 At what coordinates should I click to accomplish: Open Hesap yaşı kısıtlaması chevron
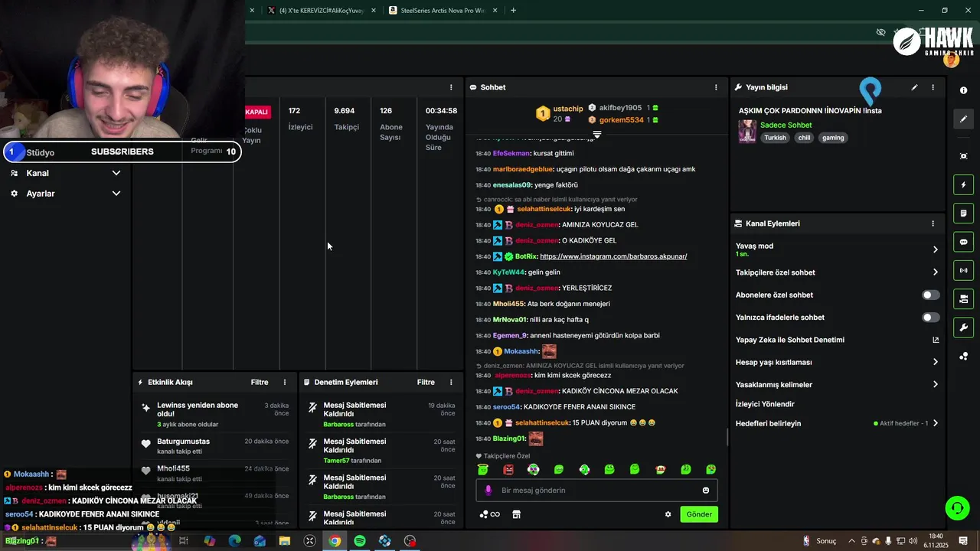(x=935, y=362)
